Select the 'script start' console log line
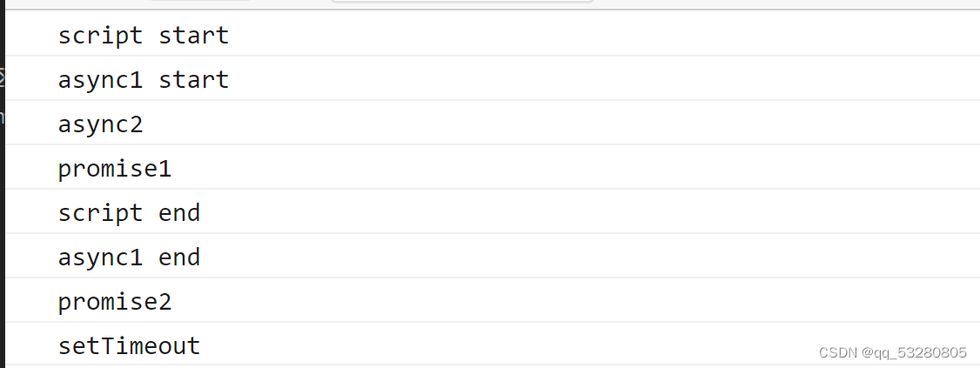The image size is (980, 368). [x=493, y=34]
